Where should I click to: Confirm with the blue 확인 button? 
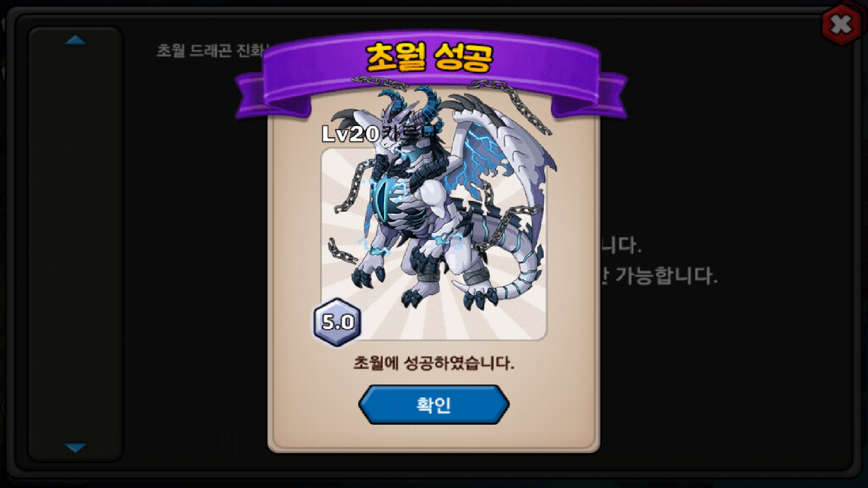pos(434,404)
